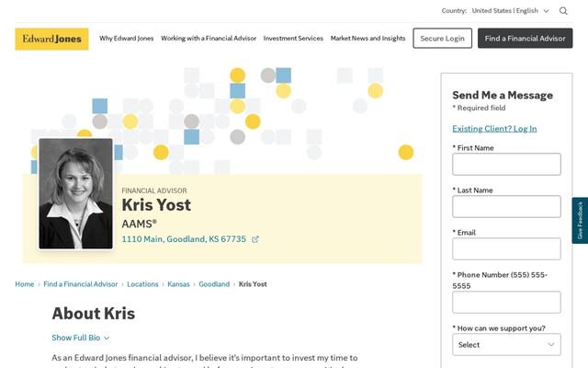The image size is (588, 368).
Task: Open the external link icon beside the address
Action: tap(255, 239)
